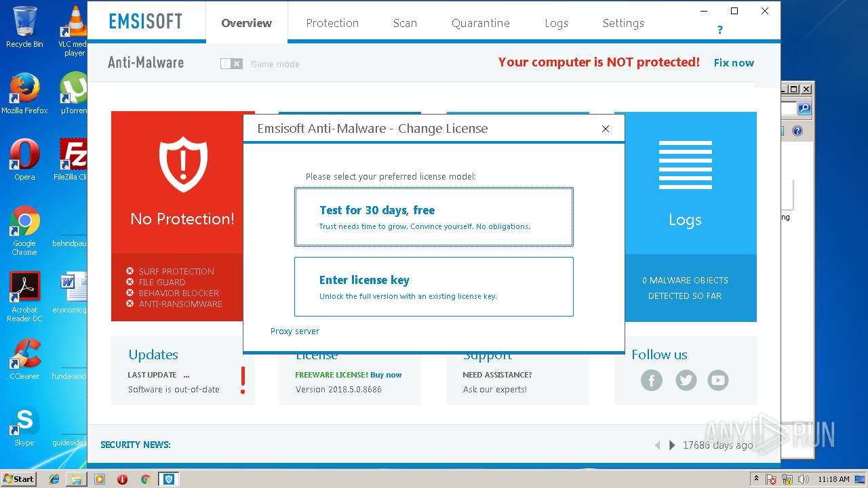Click search button in background window
The width and height of the screenshot is (868, 488).
click(x=804, y=108)
